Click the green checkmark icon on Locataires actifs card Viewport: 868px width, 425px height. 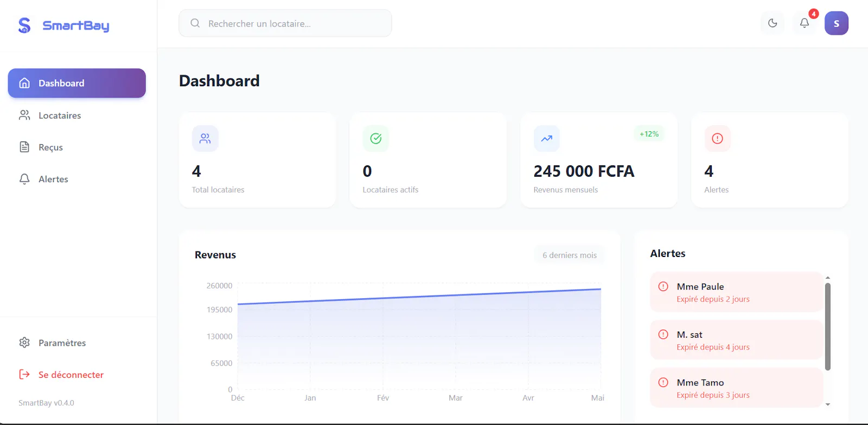point(376,139)
